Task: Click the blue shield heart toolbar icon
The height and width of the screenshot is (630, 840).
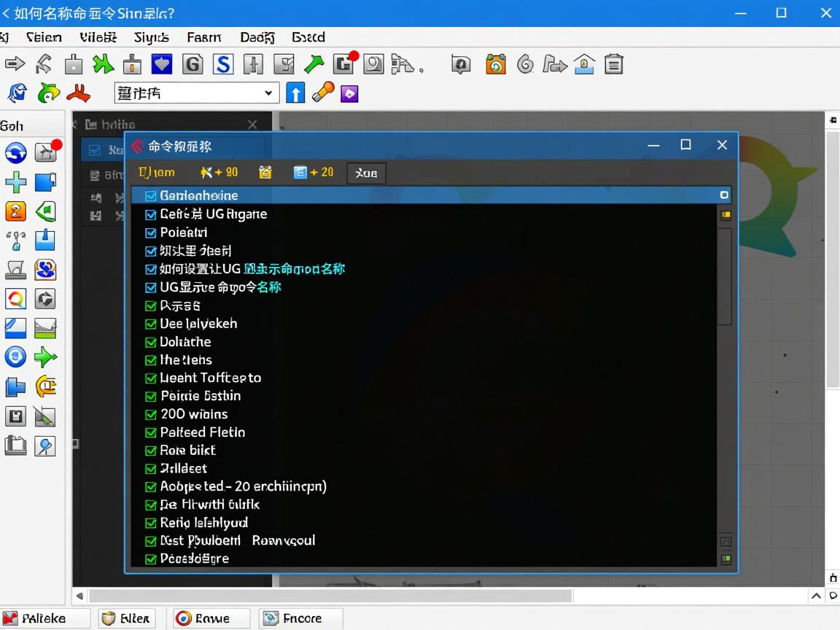Action: pyautogui.click(x=161, y=65)
